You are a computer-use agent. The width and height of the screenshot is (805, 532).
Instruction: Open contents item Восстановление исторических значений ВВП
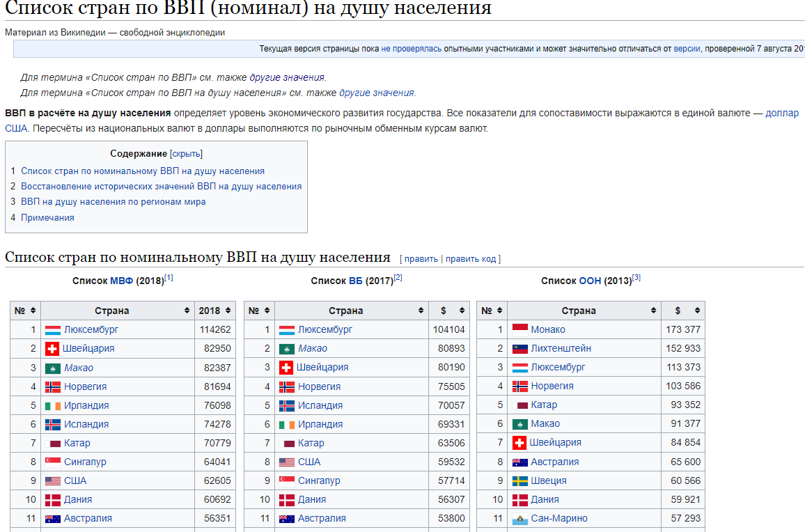tap(161, 187)
